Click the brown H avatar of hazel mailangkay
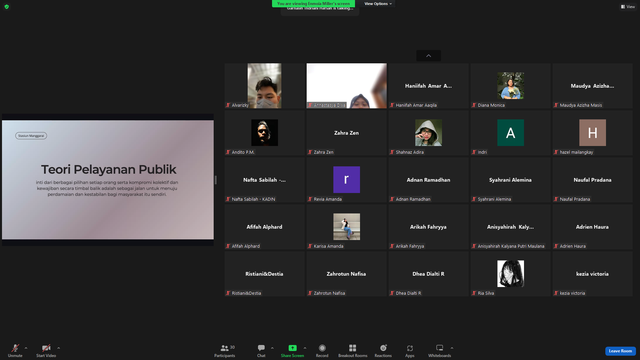Image resolution: width=640 pixels, height=360 pixels. click(x=592, y=133)
